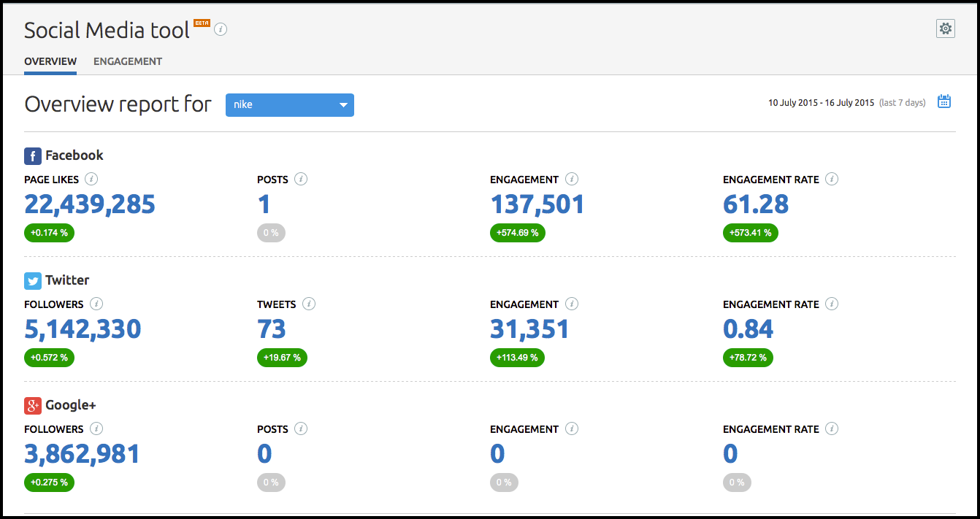This screenshot has width=980, height=519.
Task: Click the +574.69 % engagement badge
Action: (x=518, y=233)
